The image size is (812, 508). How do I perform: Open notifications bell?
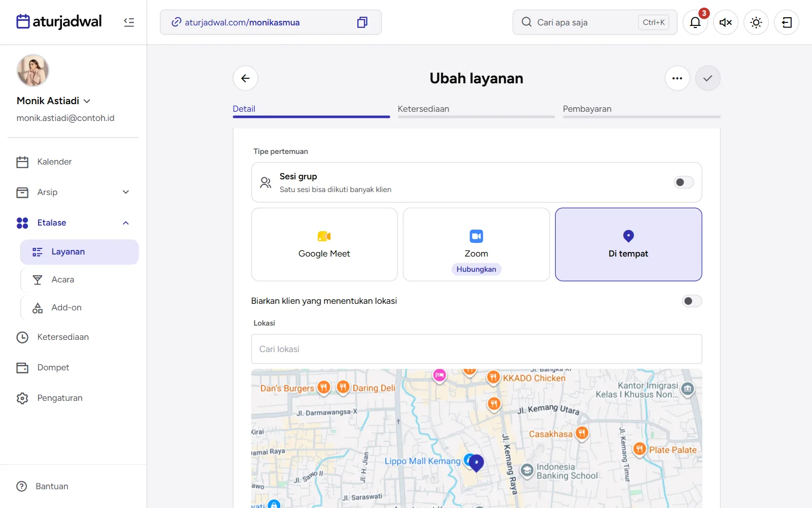pos(695,22)
